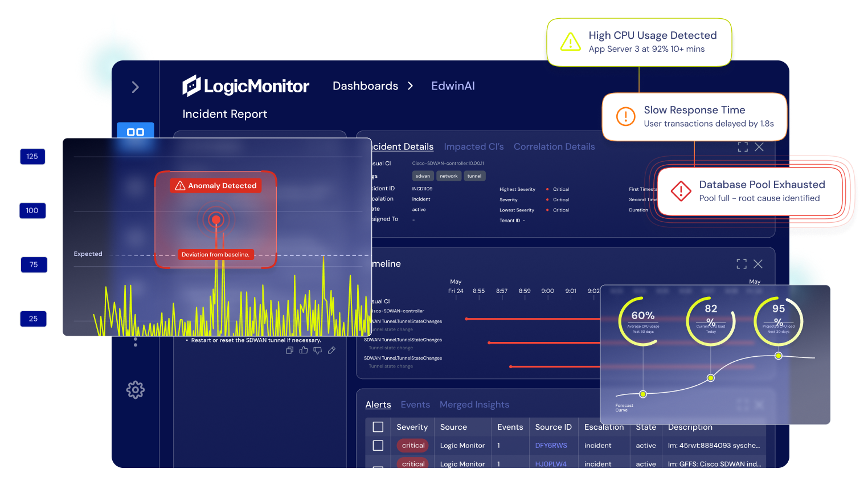The width and height of the screenshot is (868, 489).
Task: Open the settings gear in sidebar
Action: pyautogui.click(x=135, y=390)
